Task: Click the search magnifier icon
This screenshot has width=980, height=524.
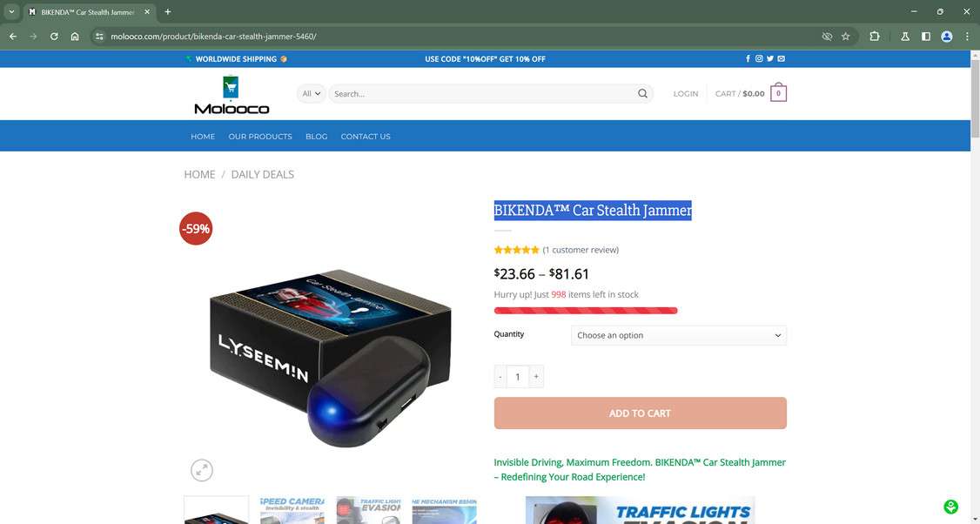Action: pyautogui.click(x=642, y=94)
